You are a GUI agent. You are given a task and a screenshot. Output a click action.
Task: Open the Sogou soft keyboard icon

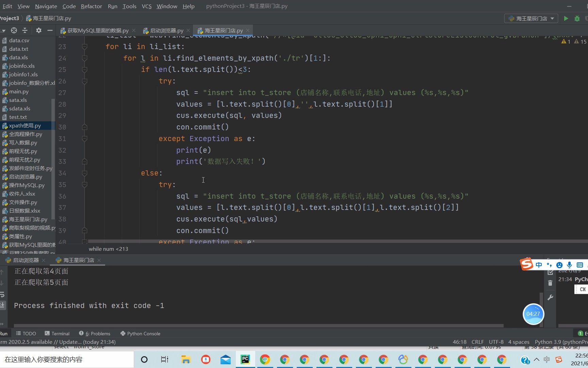[x=580, y=265]
